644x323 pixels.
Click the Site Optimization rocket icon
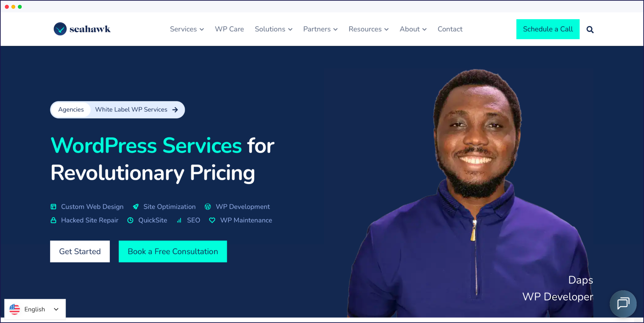click(136, 207)
